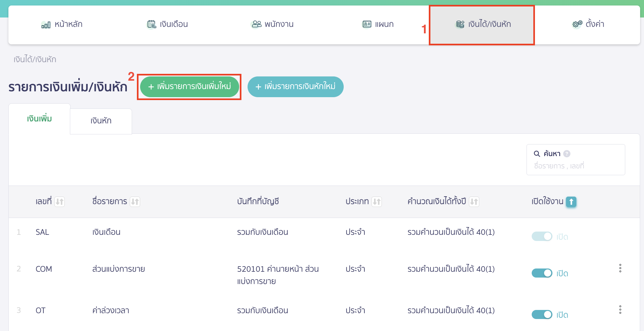Open the three-dot menu for COM row
The width and height of the screenshot is (644, 331).
pyautogui.click(x=620, y=268)
